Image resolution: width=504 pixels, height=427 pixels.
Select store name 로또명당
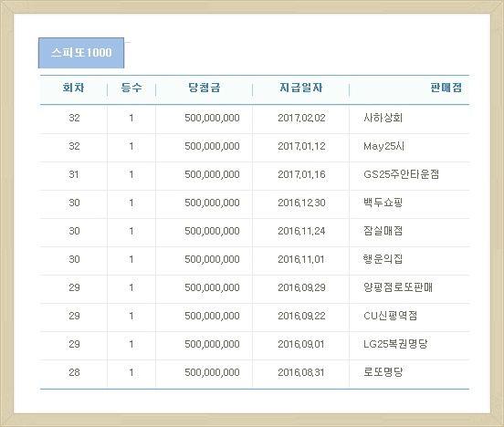pyautogui.click(x=383, y=372)
